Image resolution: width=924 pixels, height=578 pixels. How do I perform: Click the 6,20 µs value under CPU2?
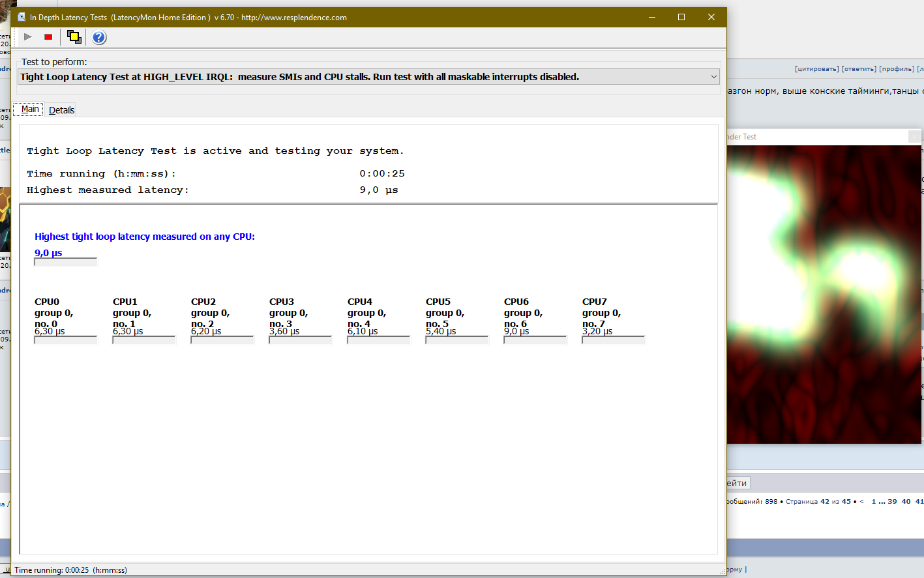206,331
